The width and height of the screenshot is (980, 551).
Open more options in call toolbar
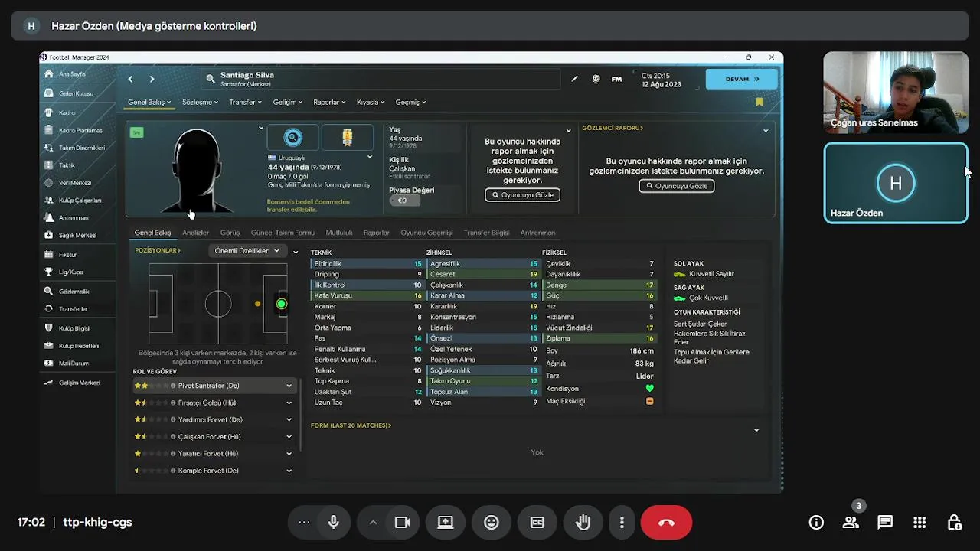[x=622, y=523]
